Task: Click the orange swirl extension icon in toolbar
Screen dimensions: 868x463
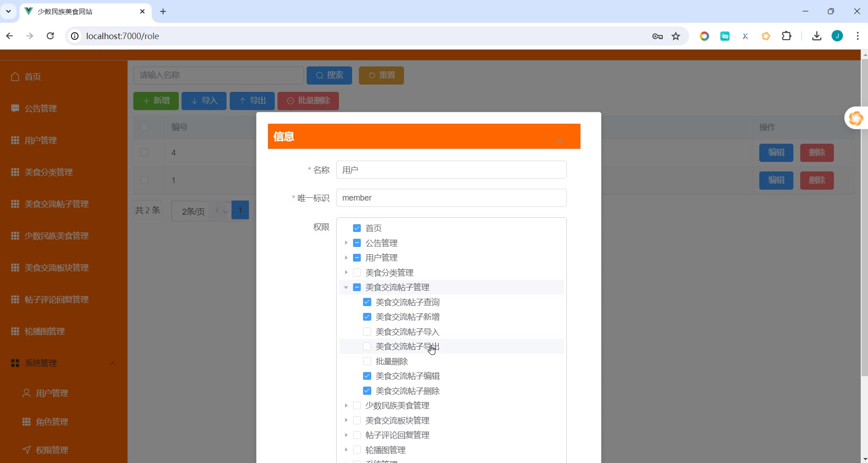Action: point(766,36)
